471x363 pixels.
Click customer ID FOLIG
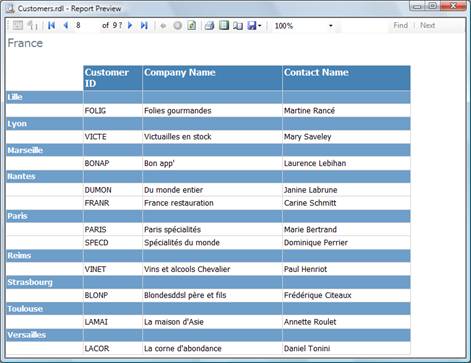click(x=95, y=111)
